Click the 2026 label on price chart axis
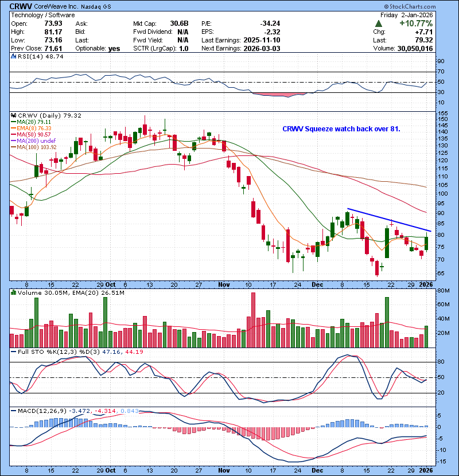 [x=426, y=285]
